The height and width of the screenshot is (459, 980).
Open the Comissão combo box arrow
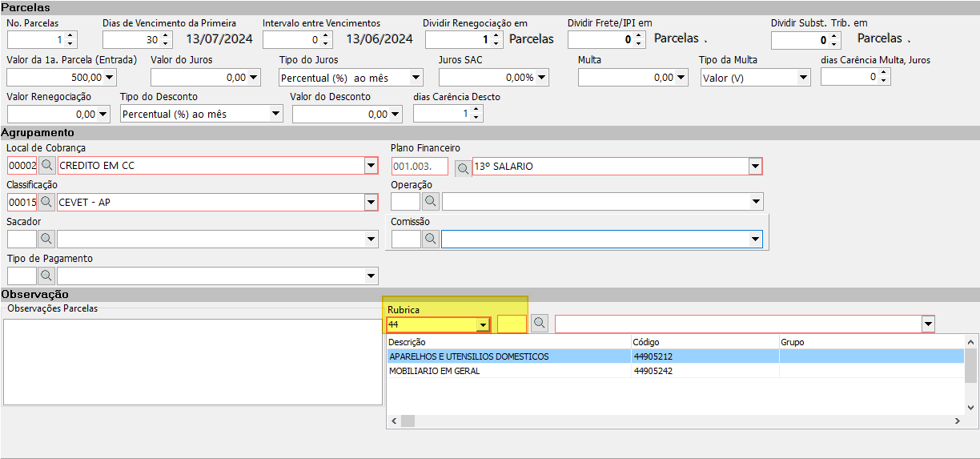tap(755, 240)
